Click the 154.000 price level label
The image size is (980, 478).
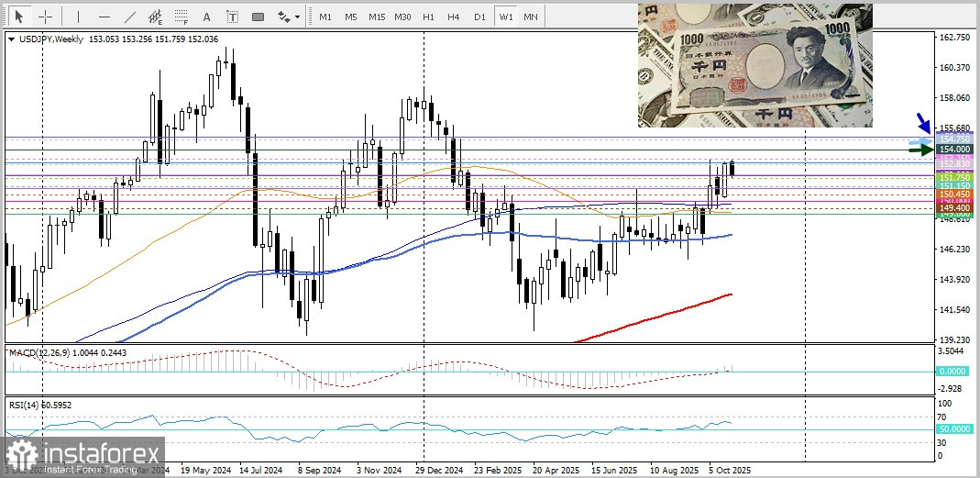tap(953, 149)
